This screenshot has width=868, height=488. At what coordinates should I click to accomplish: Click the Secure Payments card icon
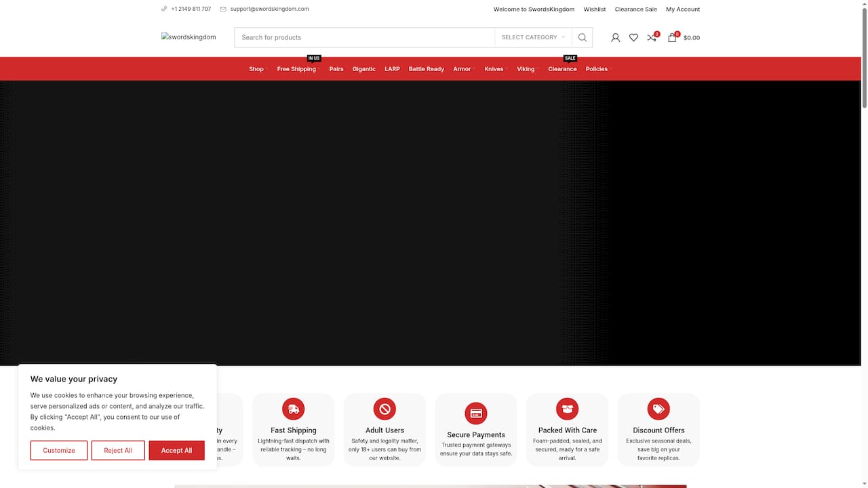476,413
